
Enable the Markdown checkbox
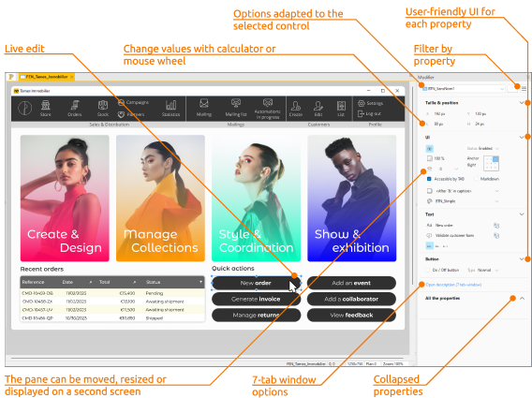click(x=476, y=179)
